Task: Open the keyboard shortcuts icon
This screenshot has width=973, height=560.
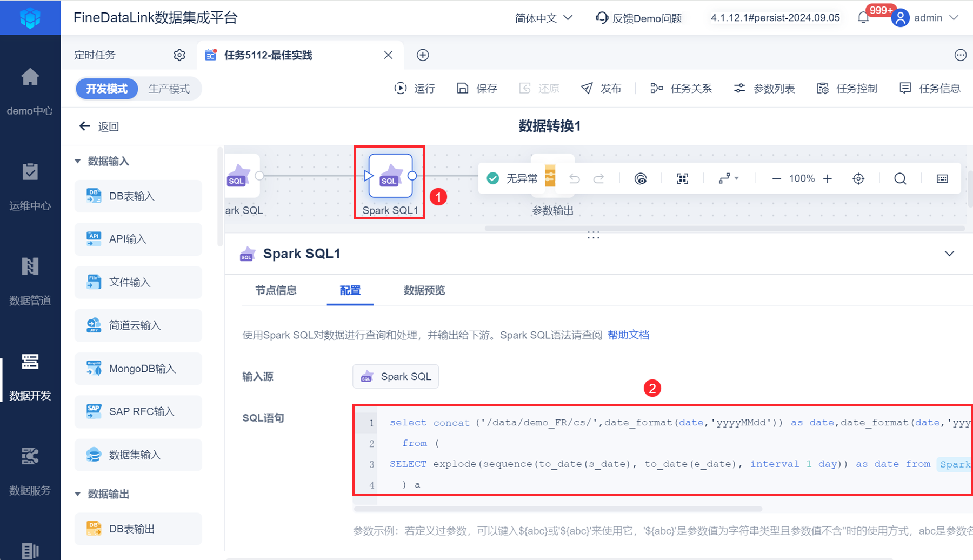Action: [x=942, y=178]
